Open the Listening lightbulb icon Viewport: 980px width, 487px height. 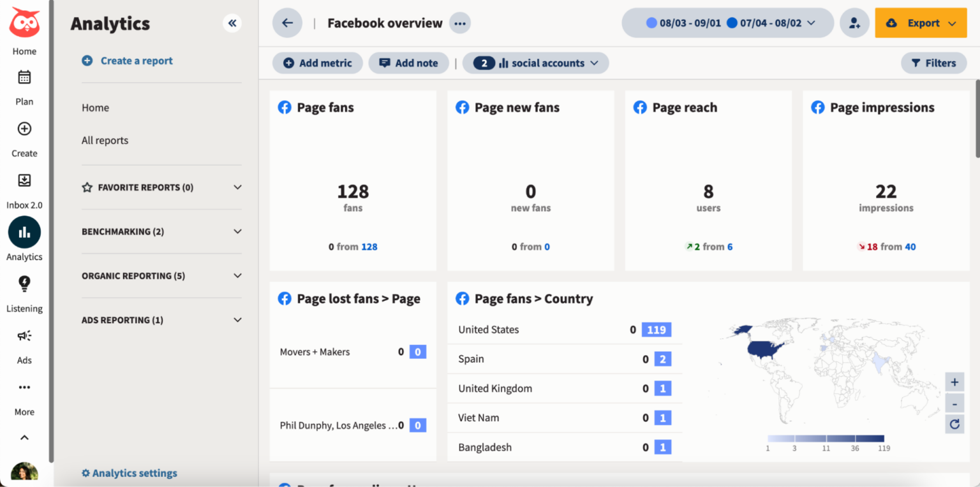[x=24, y=284]
